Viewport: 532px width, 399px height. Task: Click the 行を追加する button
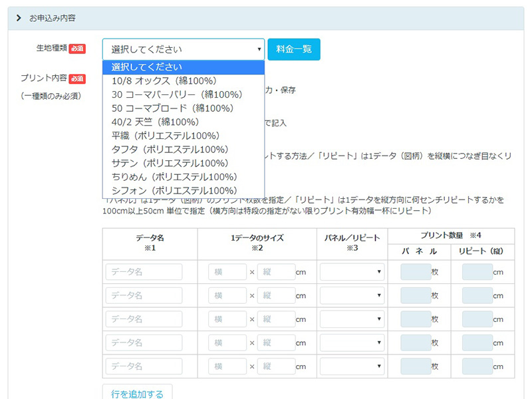137,394
